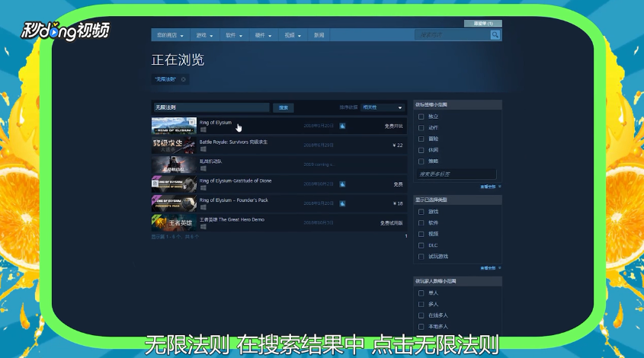Check the 动作 (Action) tag filter

[x=421, y=128]
